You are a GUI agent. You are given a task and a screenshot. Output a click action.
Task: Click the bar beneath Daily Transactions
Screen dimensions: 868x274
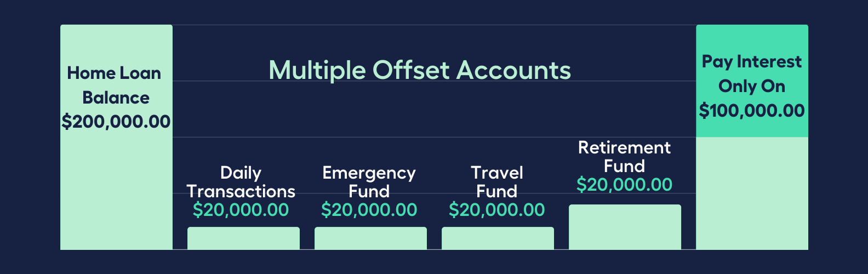tap(243, 238)
